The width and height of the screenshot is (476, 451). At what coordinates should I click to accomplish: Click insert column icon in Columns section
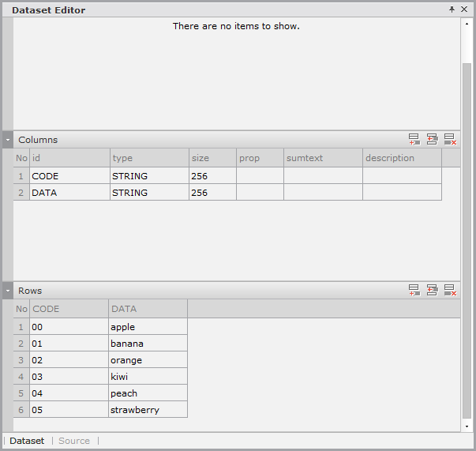coord(432,140)
